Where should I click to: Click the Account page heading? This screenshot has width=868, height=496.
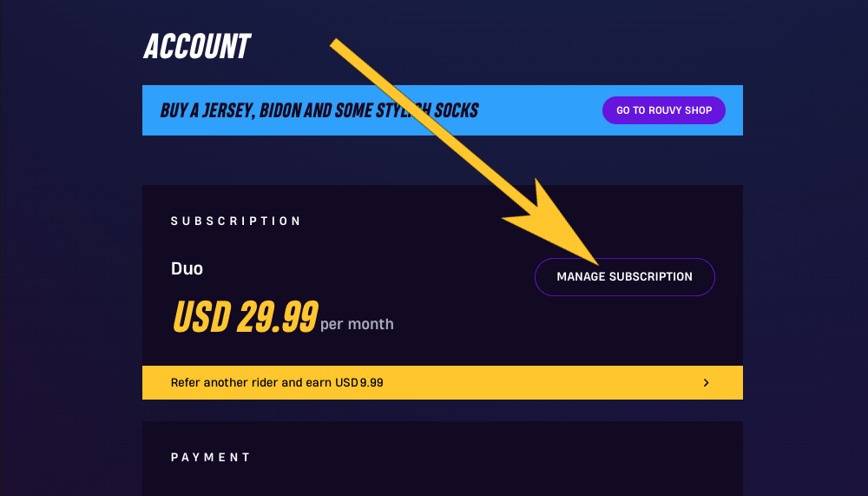197,46
